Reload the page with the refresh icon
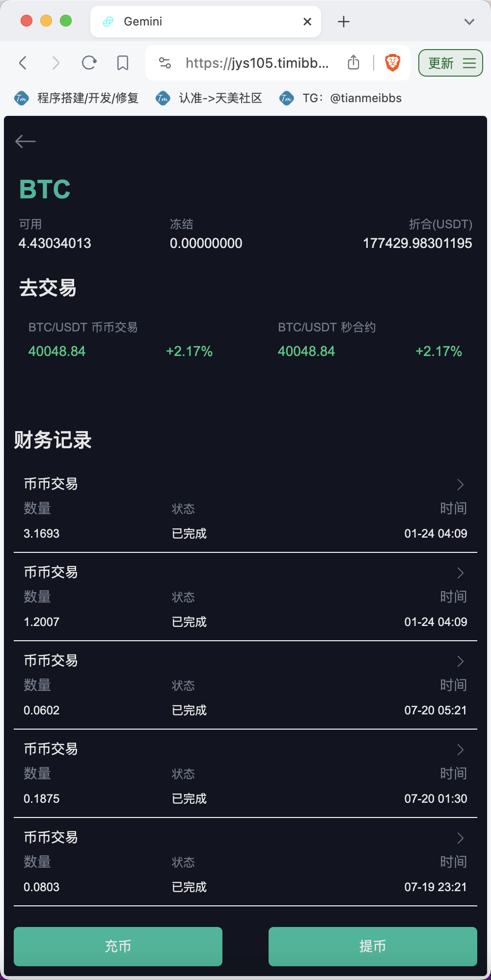This screenshot has width=491, height=980. 89,63
